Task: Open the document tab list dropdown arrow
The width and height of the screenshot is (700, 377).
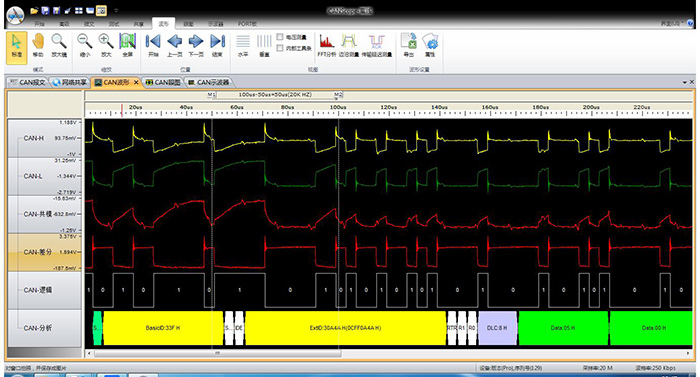Action: (x=685, y=82)
